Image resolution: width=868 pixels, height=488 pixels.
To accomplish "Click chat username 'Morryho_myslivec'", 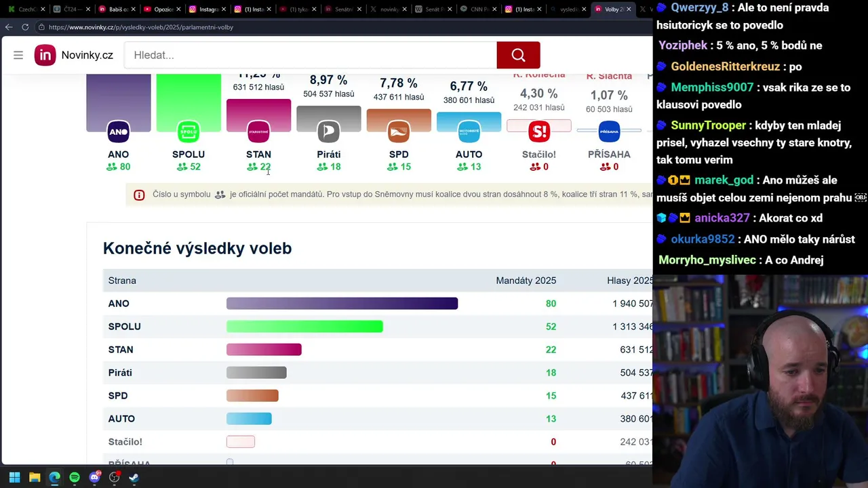I will click(707, 260).
